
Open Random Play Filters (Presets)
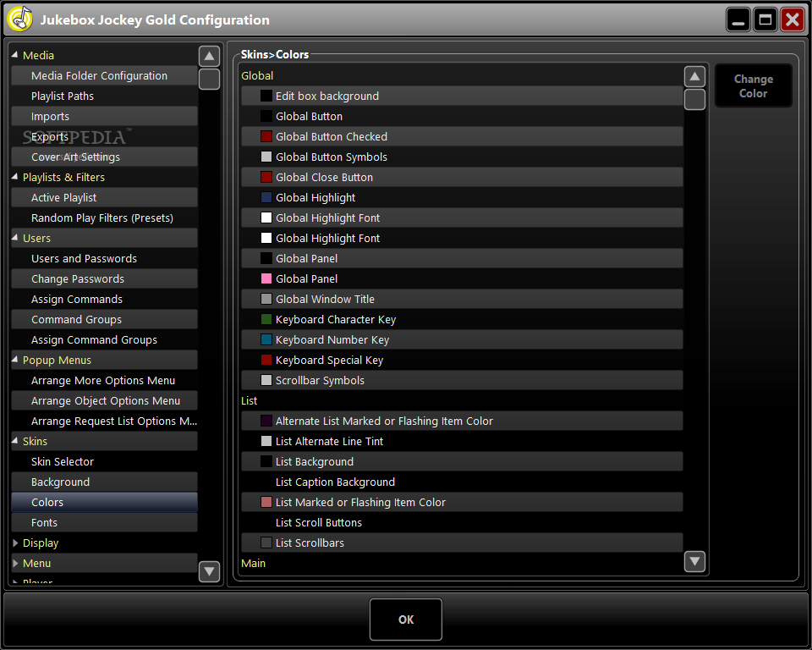point(104,218)
